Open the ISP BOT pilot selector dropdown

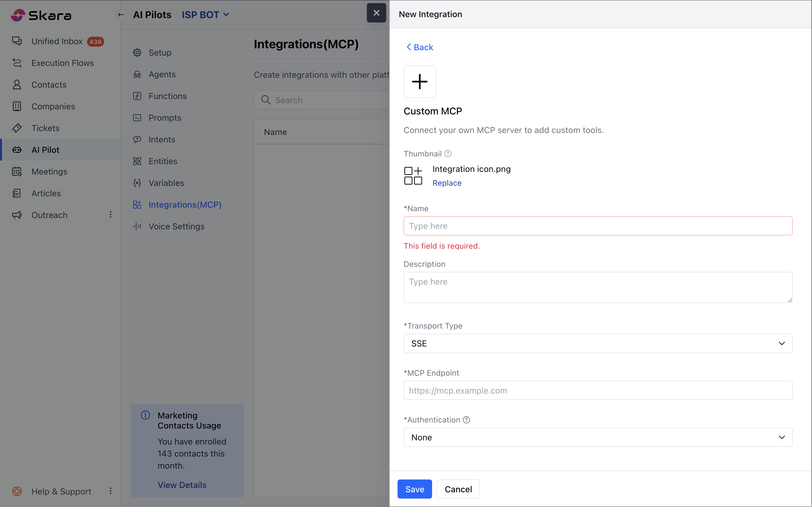click(205, 15)
